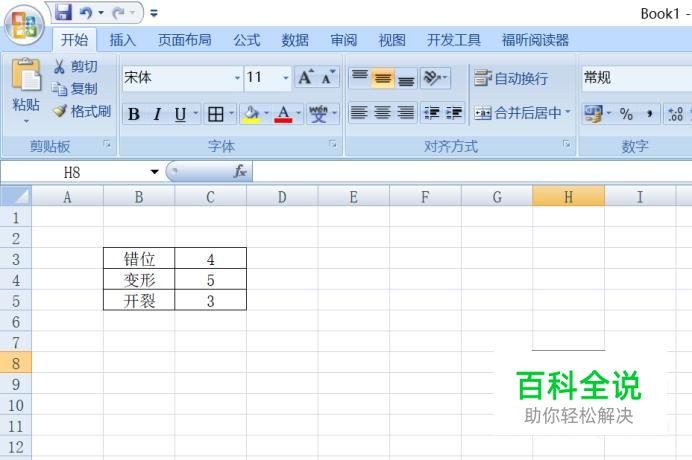Expand underline style options arrow

point(196,114)
